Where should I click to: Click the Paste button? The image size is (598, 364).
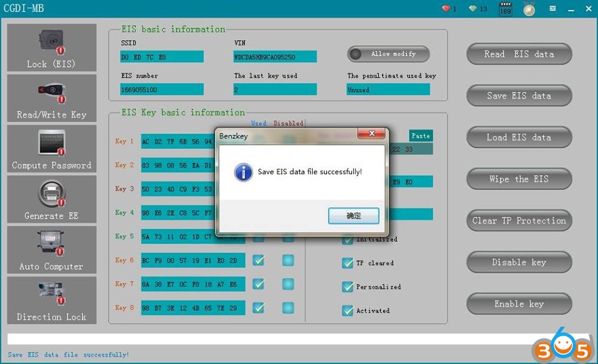420,136
